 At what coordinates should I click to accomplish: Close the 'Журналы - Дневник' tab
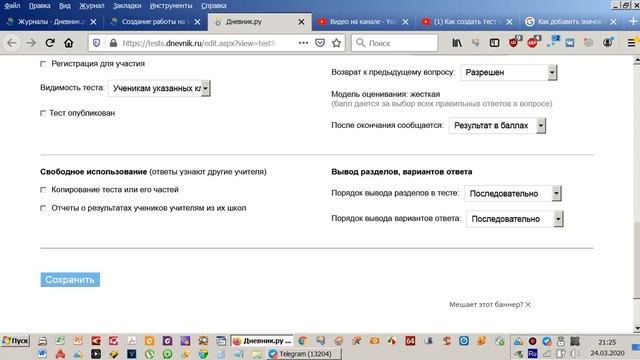coord(93,22)
